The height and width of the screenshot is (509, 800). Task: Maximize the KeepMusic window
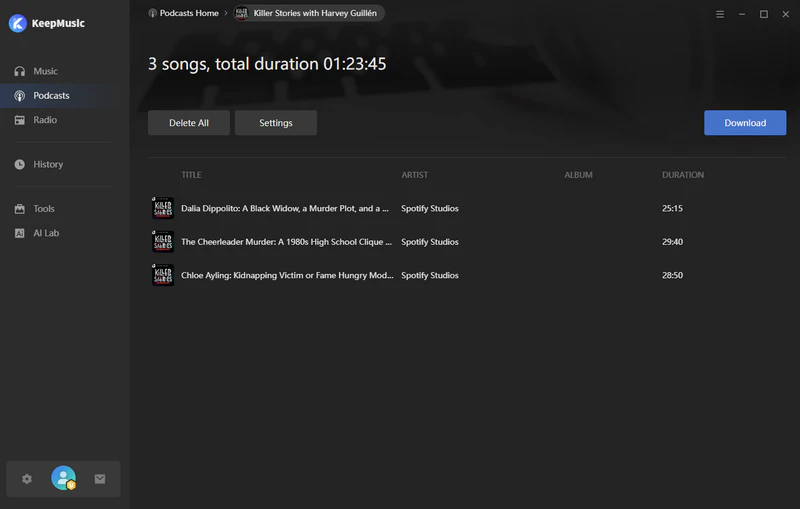coord(764,14)
